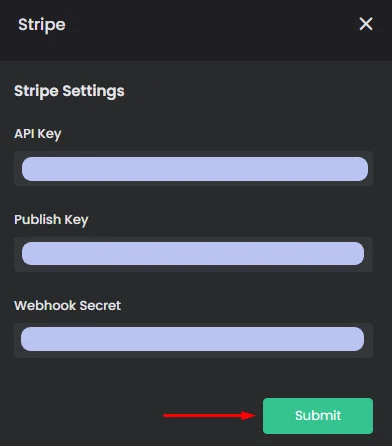Click the Webhook Secret label

(x=67, y=306)
